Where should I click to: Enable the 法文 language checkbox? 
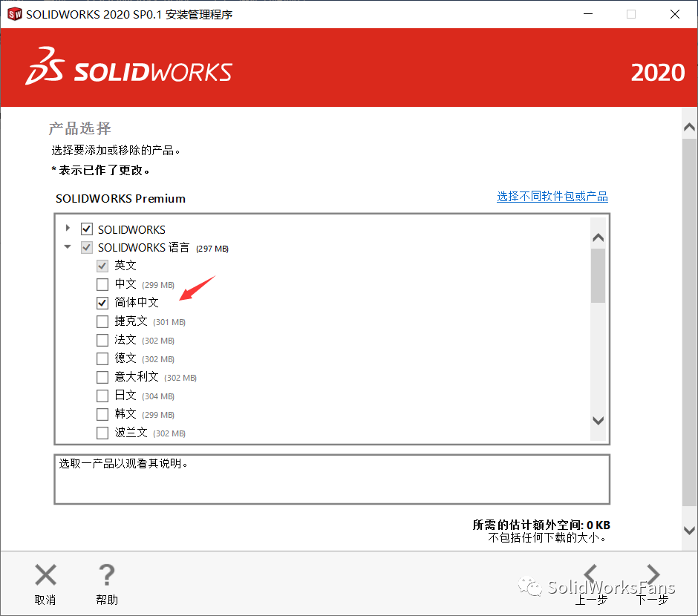click(x=102, y=340)
